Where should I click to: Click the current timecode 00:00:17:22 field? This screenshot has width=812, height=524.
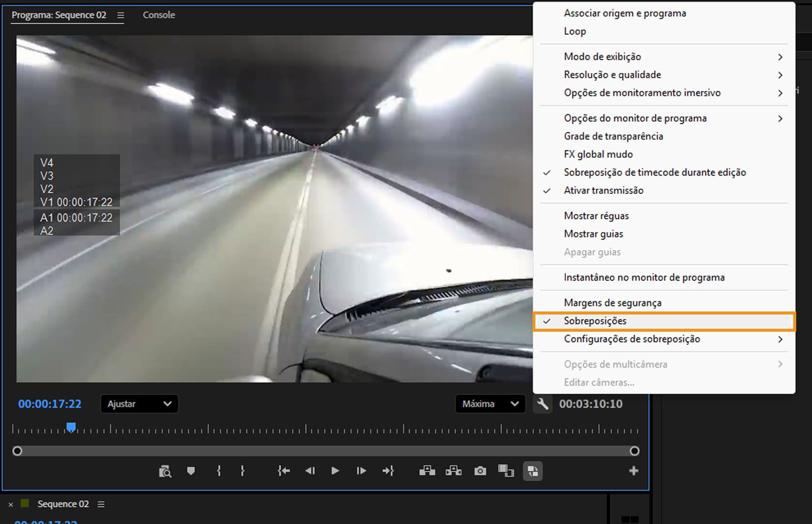[x=49, y=404]
